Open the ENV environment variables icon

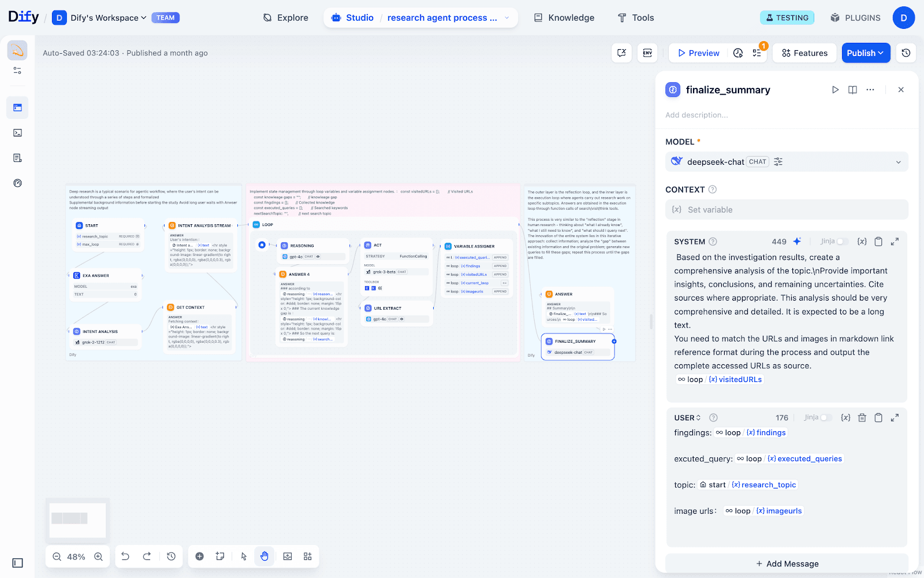coord(647,53)
